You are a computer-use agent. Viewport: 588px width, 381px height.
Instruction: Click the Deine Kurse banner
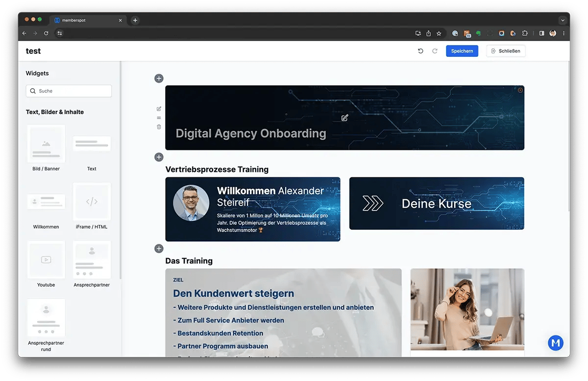437,203
